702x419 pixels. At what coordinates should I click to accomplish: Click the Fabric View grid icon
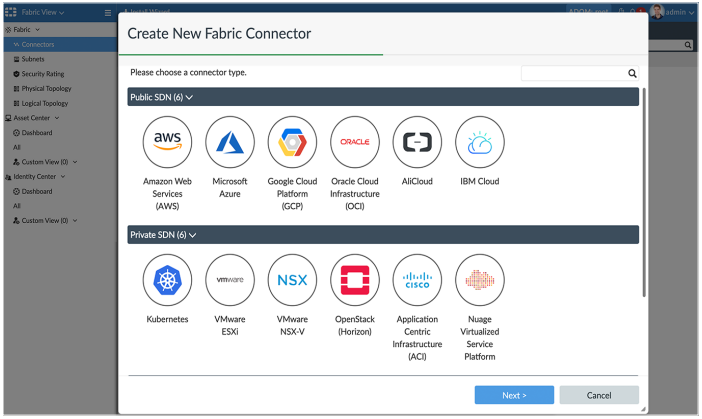[x=11, y=12]
